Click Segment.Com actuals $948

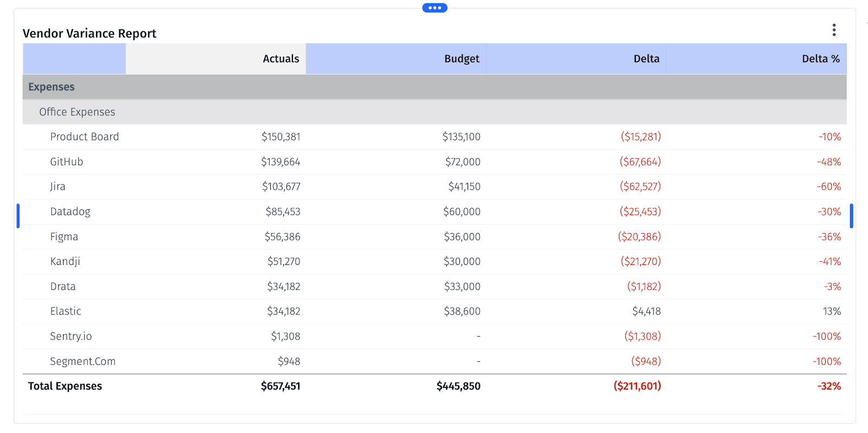(x=289, y=361)
